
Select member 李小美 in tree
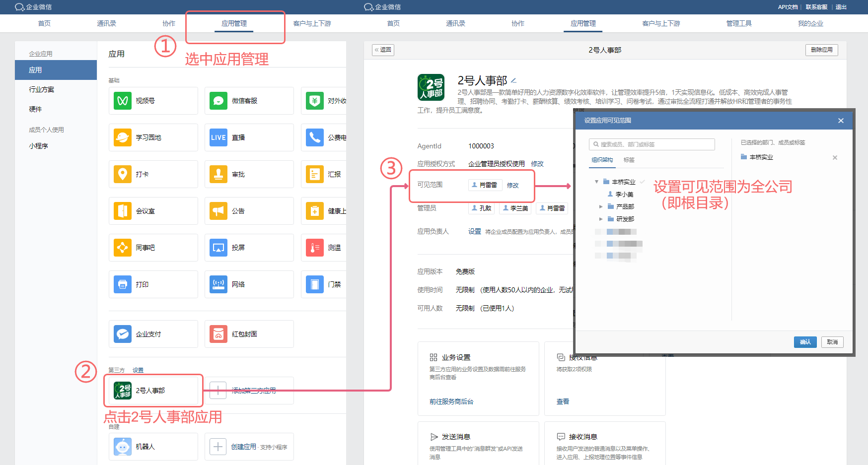621,195
